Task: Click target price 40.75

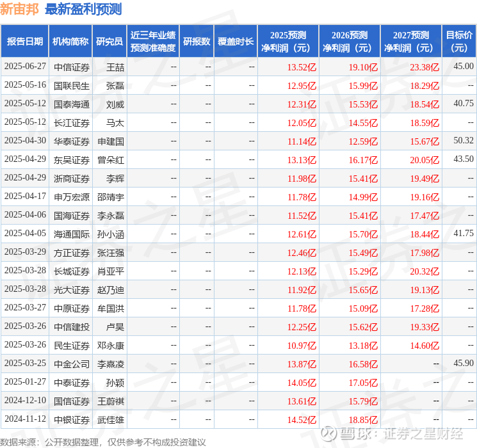Action: 464,104
